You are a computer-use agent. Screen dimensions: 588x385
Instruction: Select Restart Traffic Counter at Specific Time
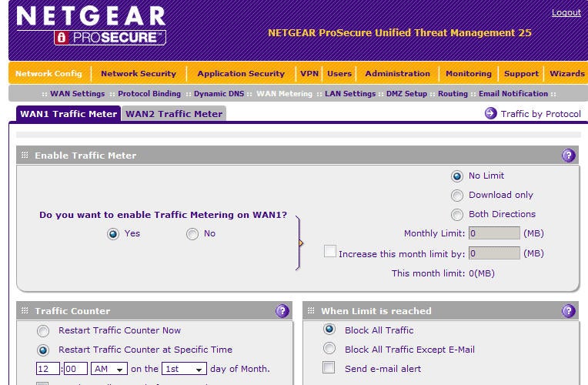pos(43,350)
